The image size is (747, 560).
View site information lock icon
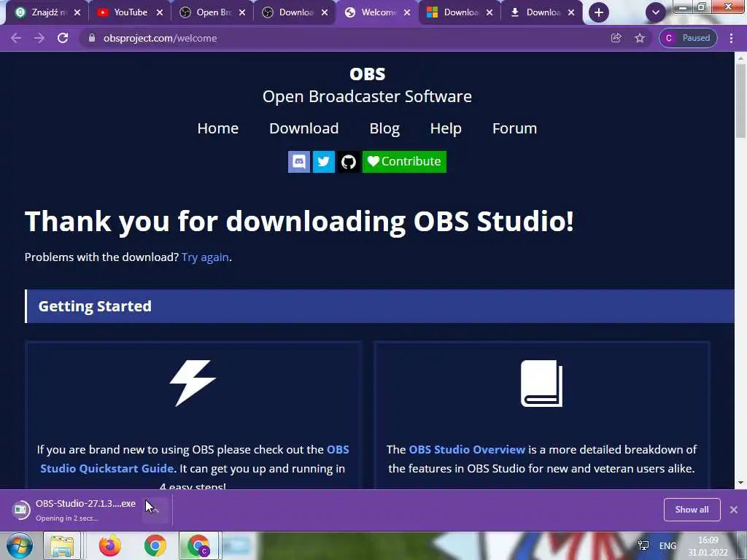coord(92,38)
